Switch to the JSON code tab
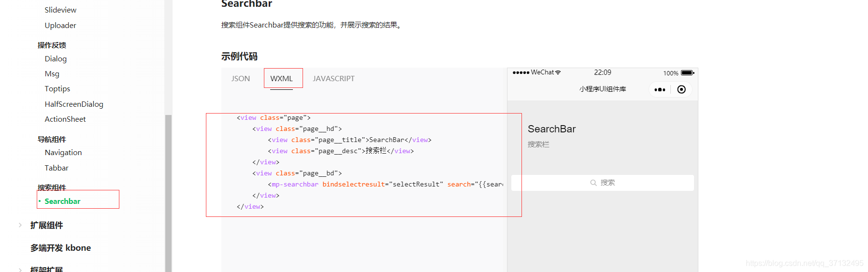868x272 pixels. click(241, 79)
